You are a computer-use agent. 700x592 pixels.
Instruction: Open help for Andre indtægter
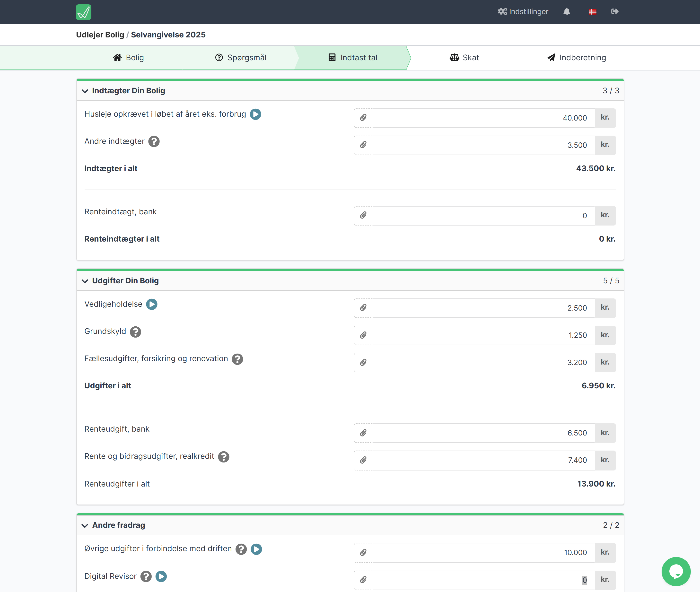click(x=154, y=142)
